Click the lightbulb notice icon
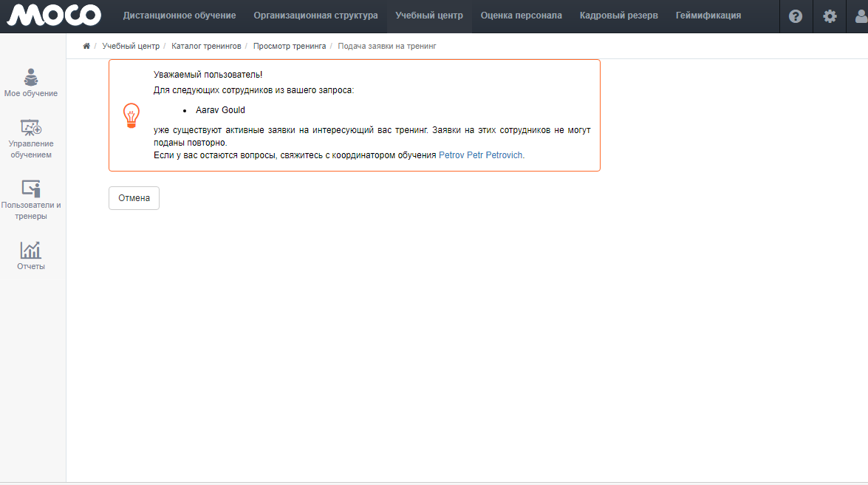Image resolution: width=868 pixels, height=485 pixels. pos(131,115)
